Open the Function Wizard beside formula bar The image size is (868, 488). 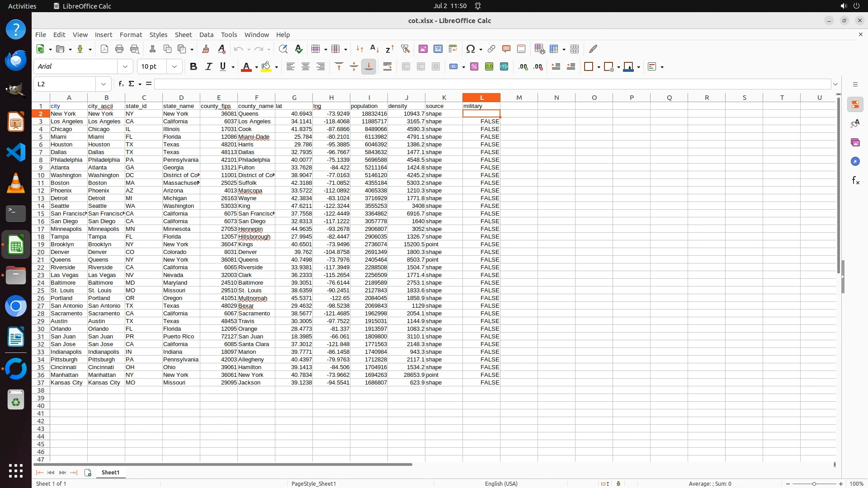click(121, 84)
